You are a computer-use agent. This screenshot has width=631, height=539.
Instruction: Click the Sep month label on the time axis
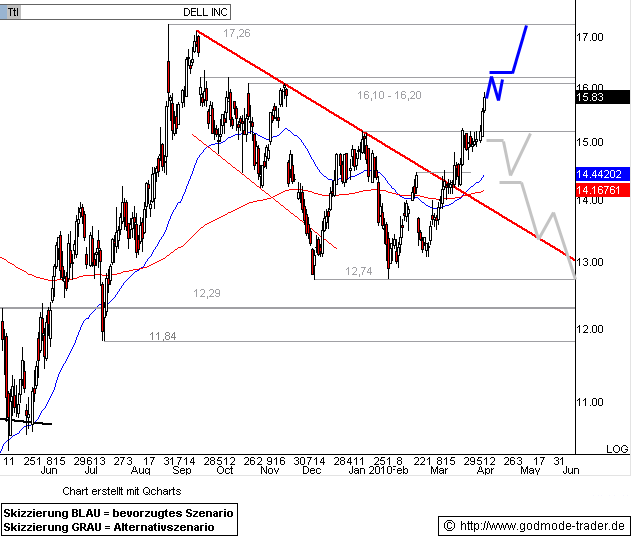[181, 471]
